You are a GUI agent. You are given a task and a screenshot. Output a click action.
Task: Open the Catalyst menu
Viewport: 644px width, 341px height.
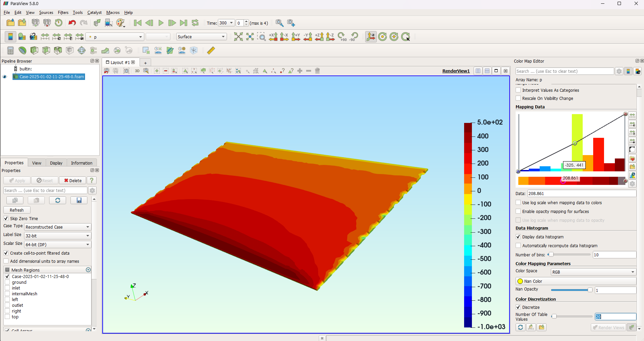click(x=95, y=13)
